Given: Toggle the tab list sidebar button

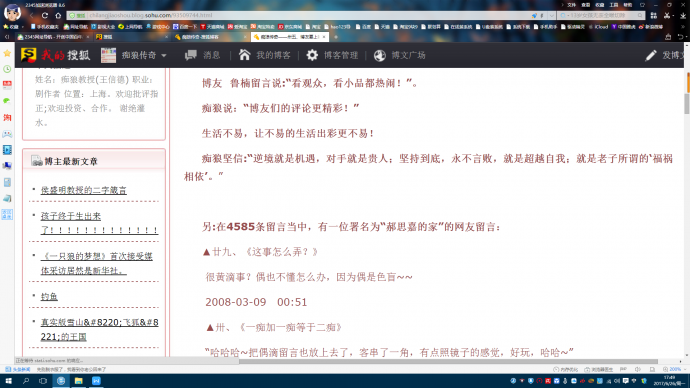Looking at the screenshot, I should [7, 37].
